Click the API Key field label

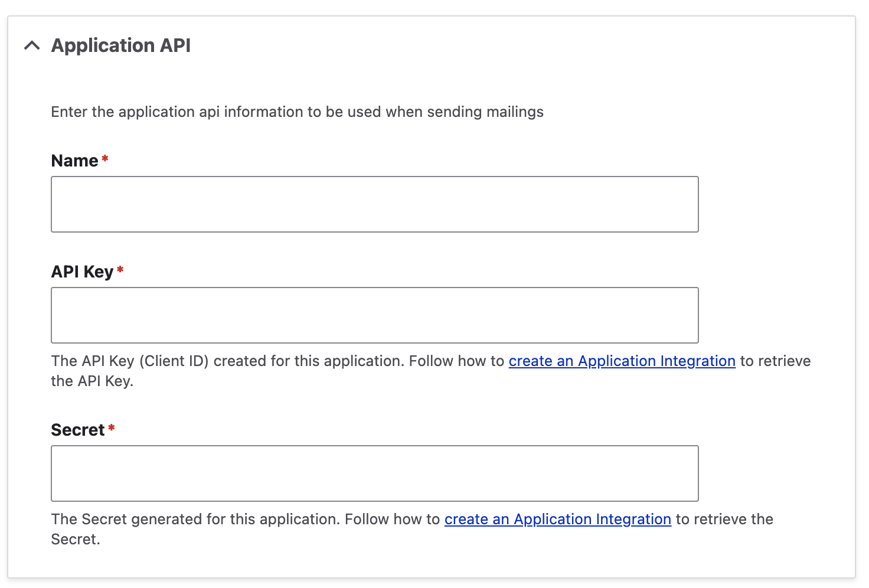[x=82, y=272]
